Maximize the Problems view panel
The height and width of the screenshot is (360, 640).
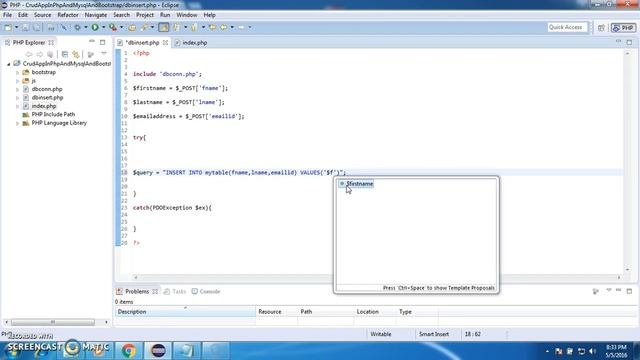pyautogui.click(x=629, y=291)
